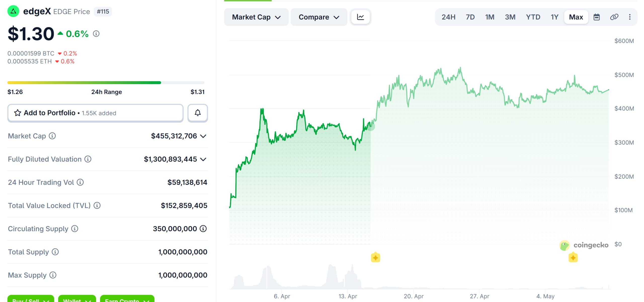Click info icon beside 350,000,000 value
Image resolution: width=644 pixels, height=302 pixels.
point(203,229)
